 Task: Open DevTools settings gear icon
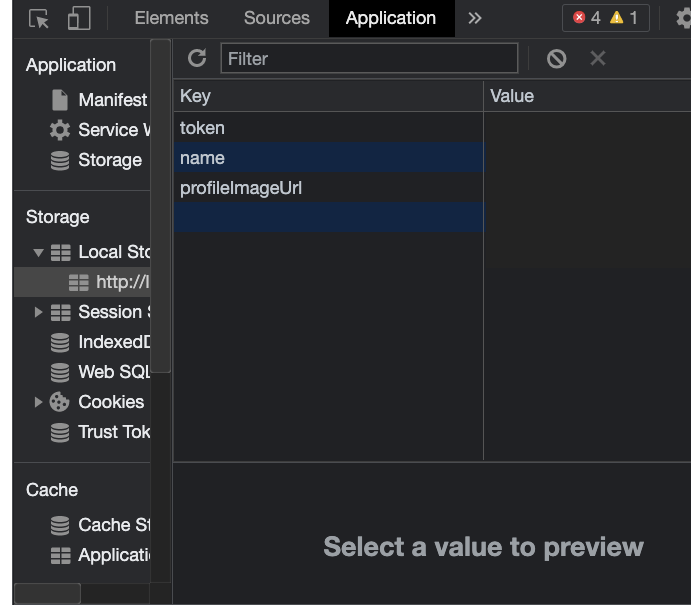coord(683,18)
